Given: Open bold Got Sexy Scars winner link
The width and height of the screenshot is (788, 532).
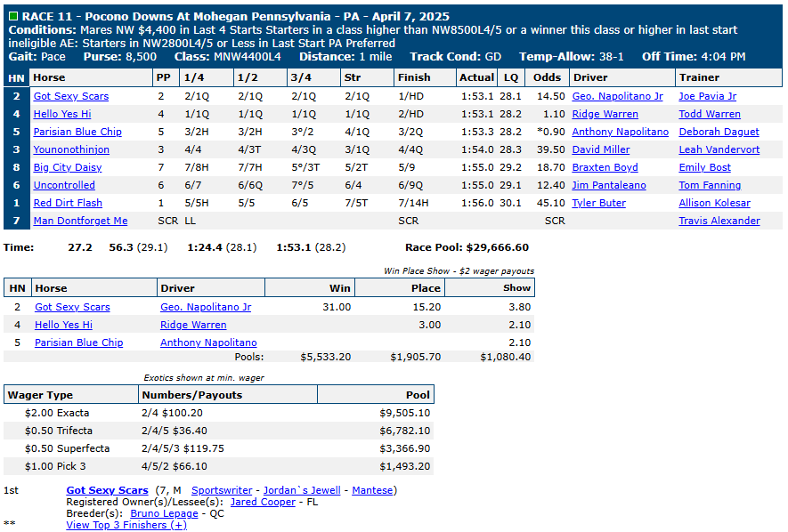Looking at the screenshot, I should coord(108,490).
